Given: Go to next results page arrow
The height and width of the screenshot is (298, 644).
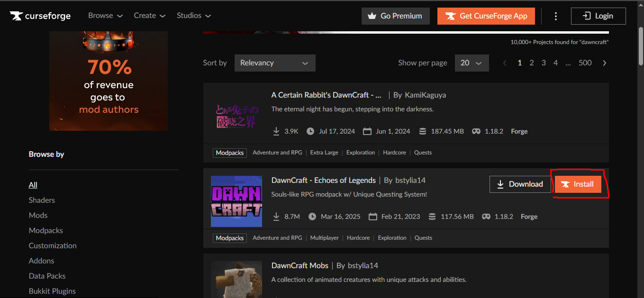Looking at the screenshot, I should (604, 63).
